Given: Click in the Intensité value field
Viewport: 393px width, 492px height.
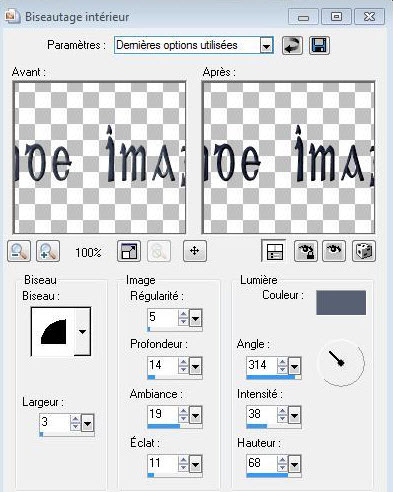Looking at the screenshot, I should click(x=262, y=414).
